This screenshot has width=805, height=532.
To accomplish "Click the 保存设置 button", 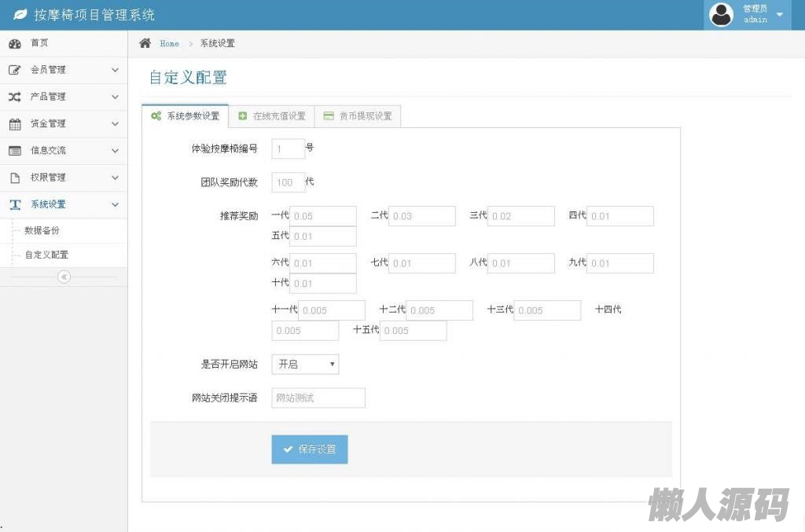I will [310, 449].
